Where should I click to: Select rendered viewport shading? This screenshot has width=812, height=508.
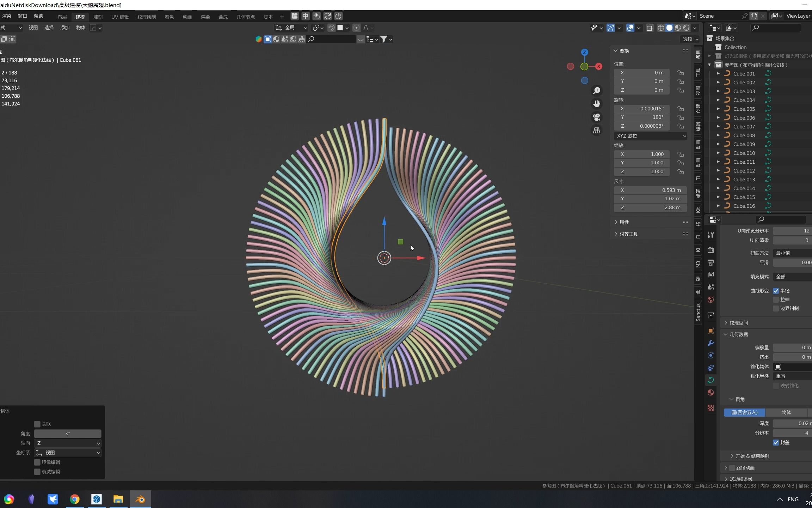click(686, 28)
